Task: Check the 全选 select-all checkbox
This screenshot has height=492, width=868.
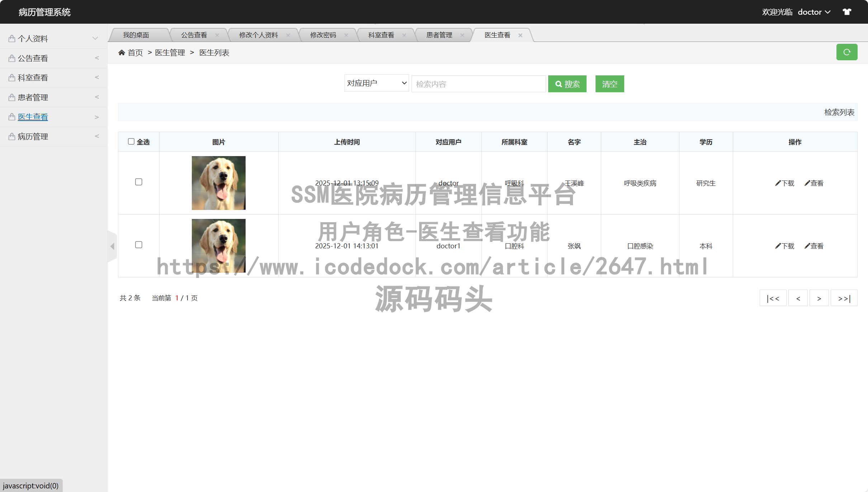Action: 131,141
